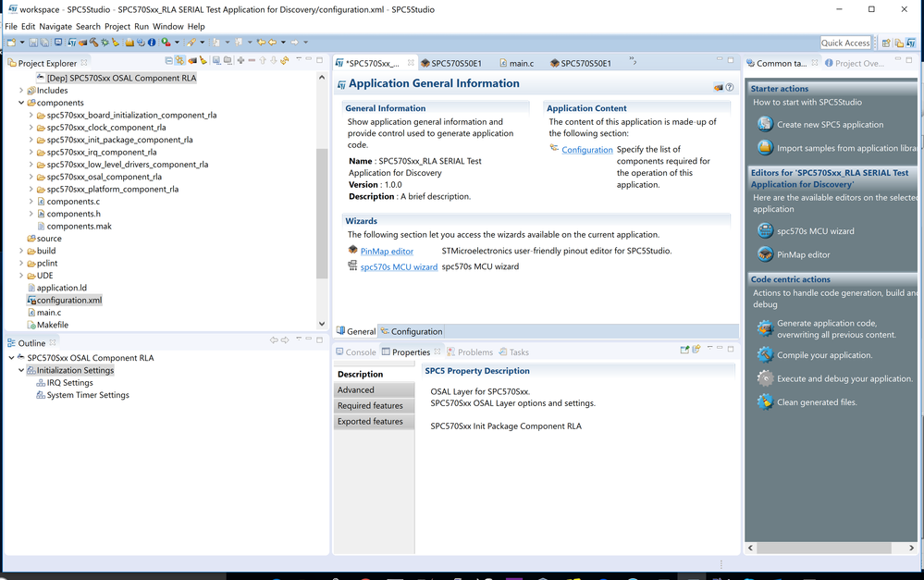
Task: Expand spc570sxx_board_initialization_component_rla folder
Action: point(31,115)
